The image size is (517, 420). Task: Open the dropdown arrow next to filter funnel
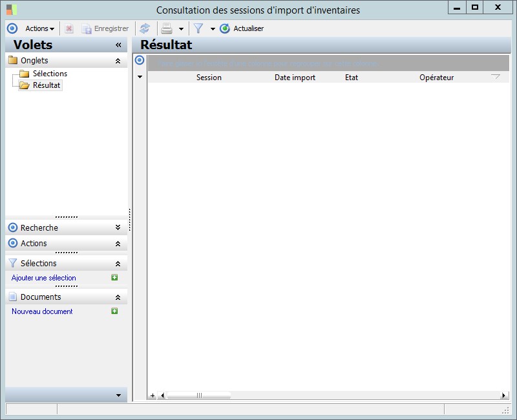pos(213,29)
